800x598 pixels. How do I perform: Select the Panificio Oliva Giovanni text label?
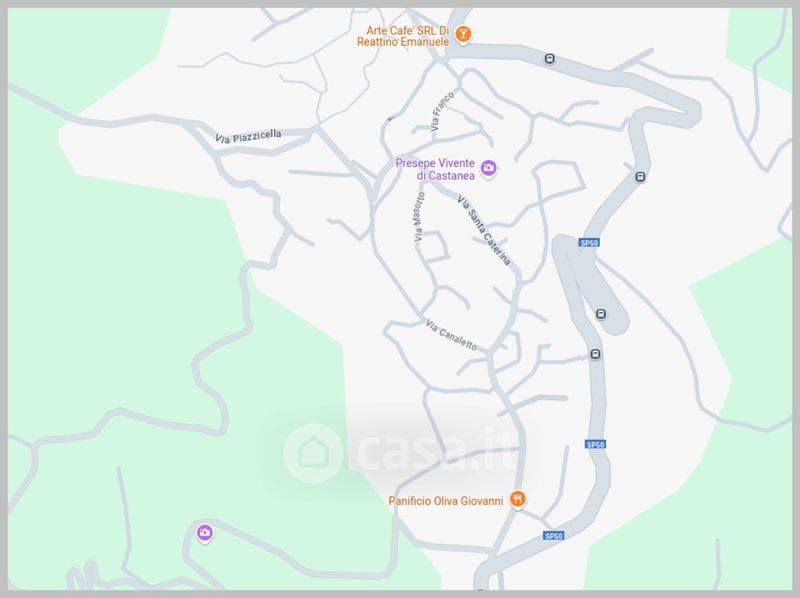coord(446,501)
